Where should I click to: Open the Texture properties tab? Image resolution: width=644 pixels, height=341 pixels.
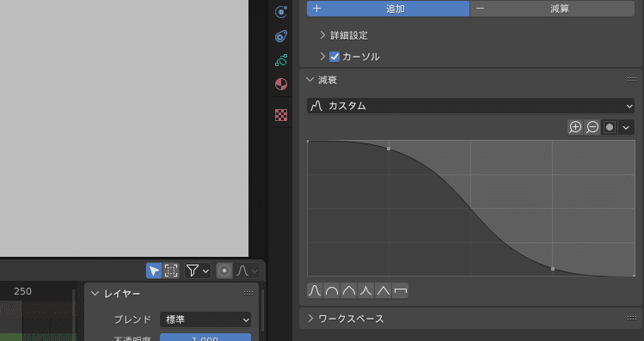coord(281,115)
